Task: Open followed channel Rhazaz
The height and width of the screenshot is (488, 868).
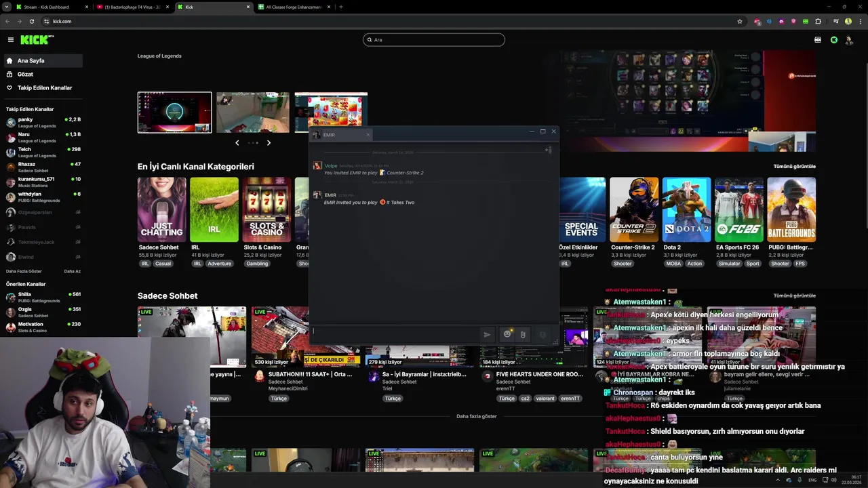Action: (43, 167)
